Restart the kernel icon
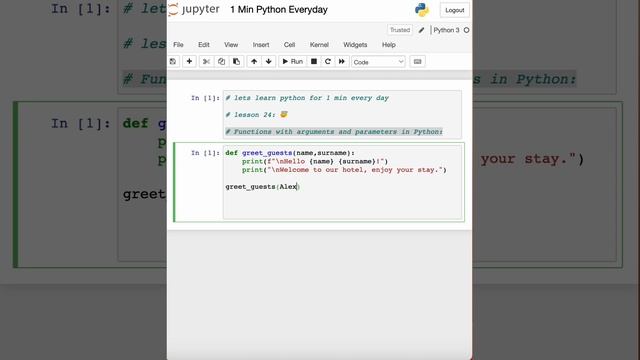The width and height of the screenshot is (640, 360). click(x=328, y=62)
